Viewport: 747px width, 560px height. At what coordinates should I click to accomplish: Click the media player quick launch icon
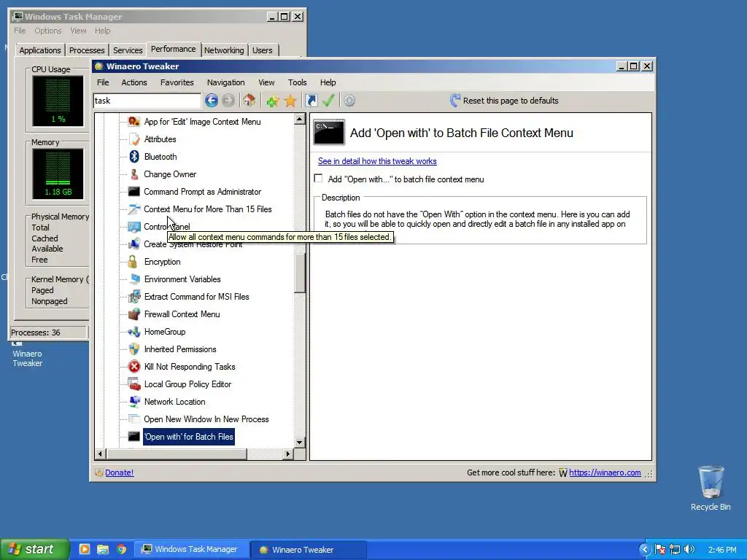85,549
